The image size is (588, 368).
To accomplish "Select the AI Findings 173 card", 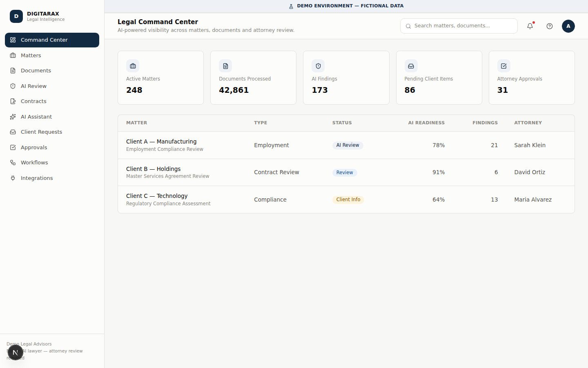I will click(x=346, y=78).
